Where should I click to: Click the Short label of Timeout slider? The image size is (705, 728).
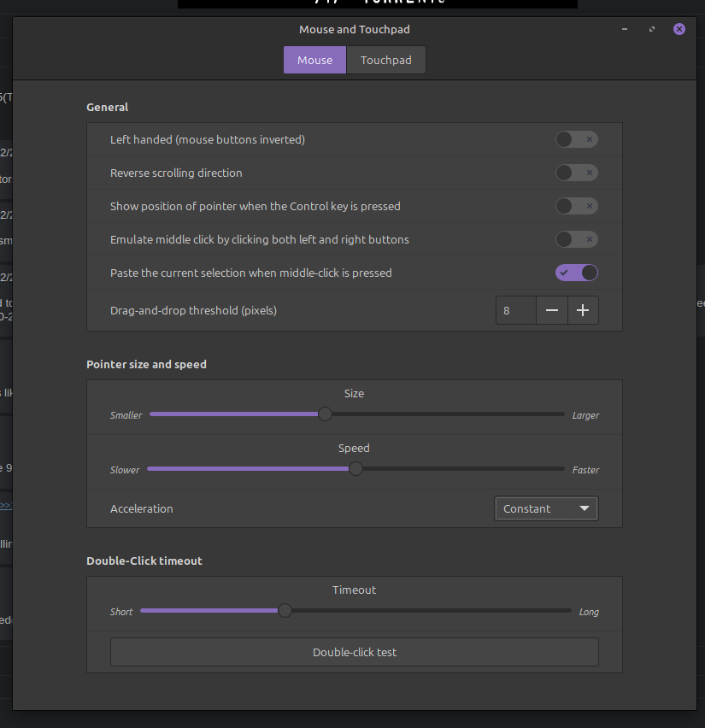[121, 612]
